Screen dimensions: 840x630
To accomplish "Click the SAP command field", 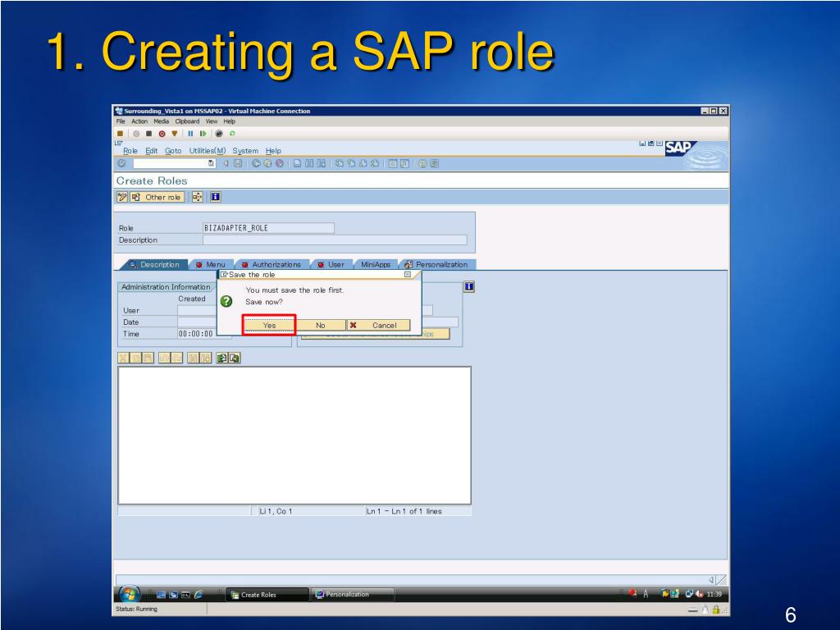I will click(x=174, y=163).
